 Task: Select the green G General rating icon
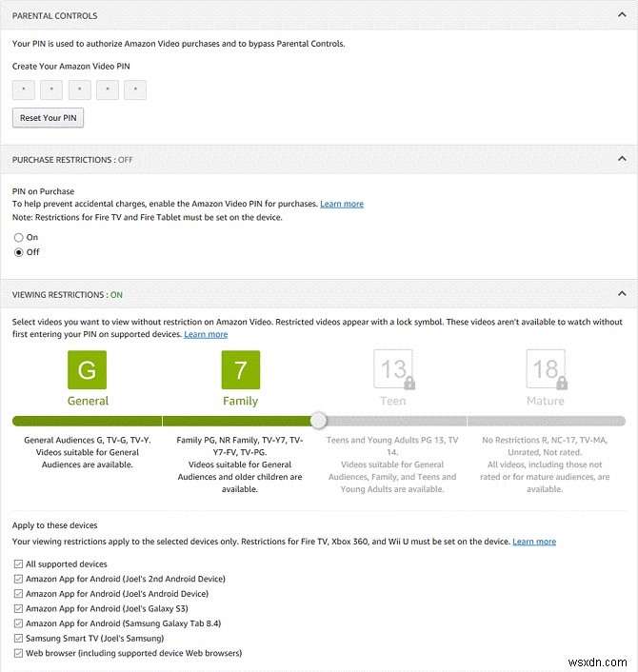click(x=87, y=370)
